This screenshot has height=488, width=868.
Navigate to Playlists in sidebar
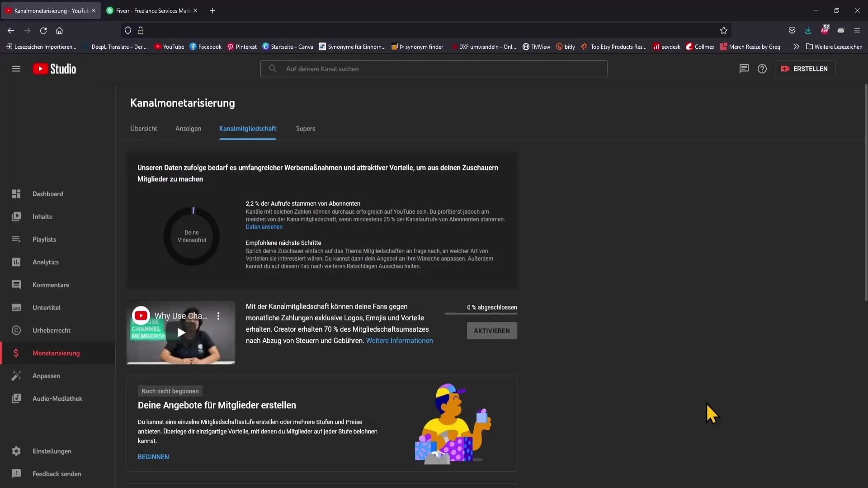click(x=44, y=239)
